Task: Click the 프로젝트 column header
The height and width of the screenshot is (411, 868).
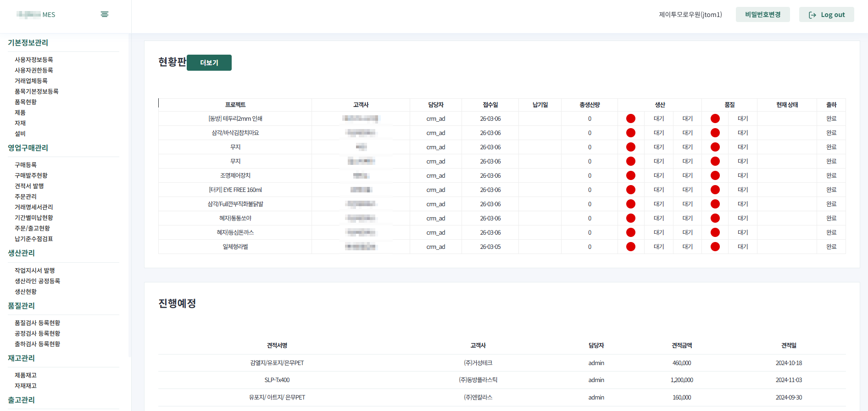Action: 235,105
